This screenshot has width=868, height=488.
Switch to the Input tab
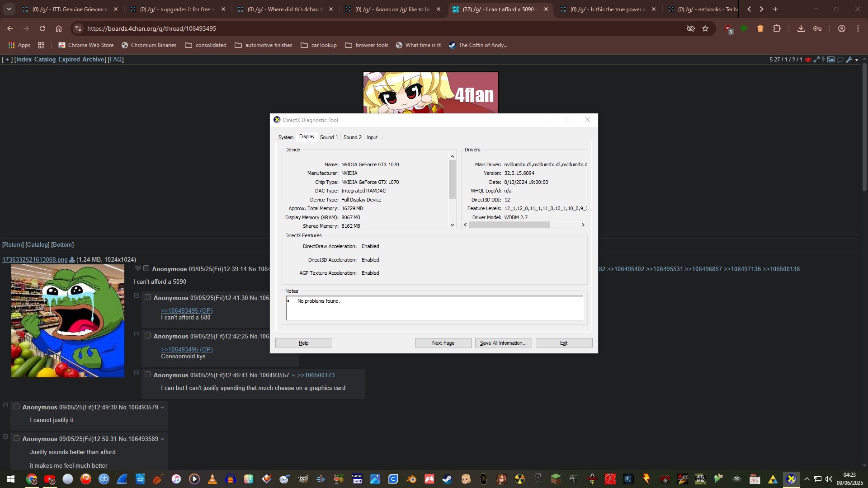point(372,137)
